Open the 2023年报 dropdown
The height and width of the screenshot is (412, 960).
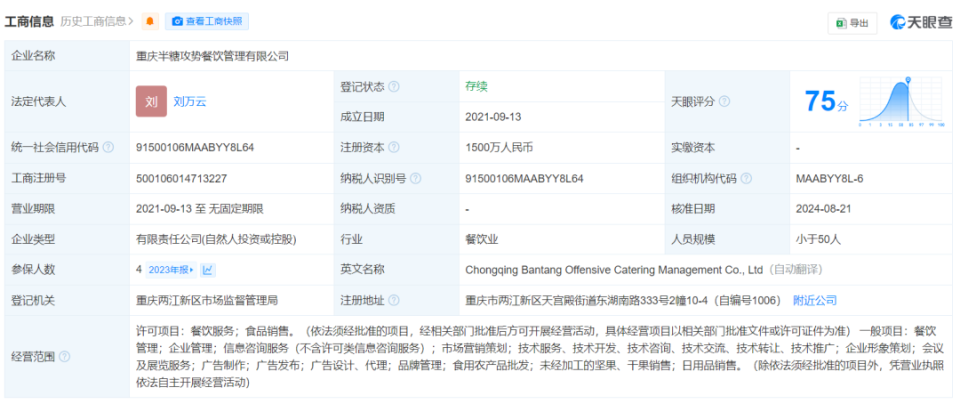pos(171,269)
